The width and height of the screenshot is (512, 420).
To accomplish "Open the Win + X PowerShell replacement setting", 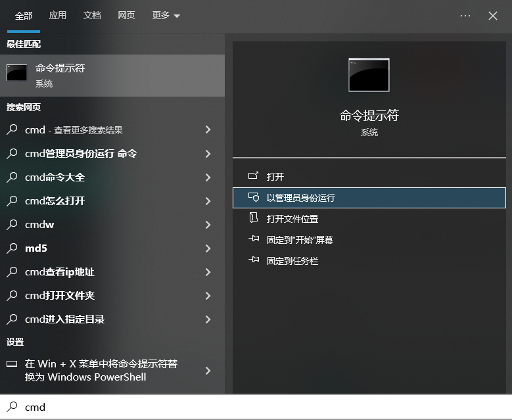I will (112, 370).
